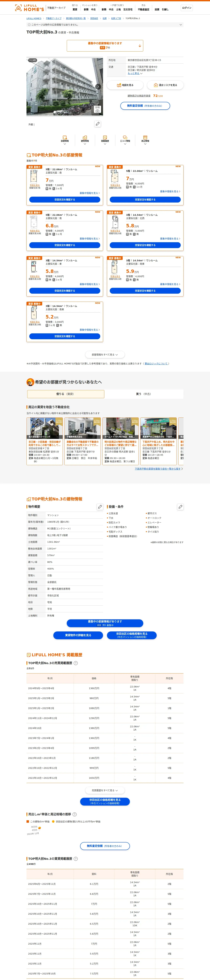This screenshot has width=210, height=980.
Task: Open 注文住宅 in the top navigation
Action: tap(128, 9)
